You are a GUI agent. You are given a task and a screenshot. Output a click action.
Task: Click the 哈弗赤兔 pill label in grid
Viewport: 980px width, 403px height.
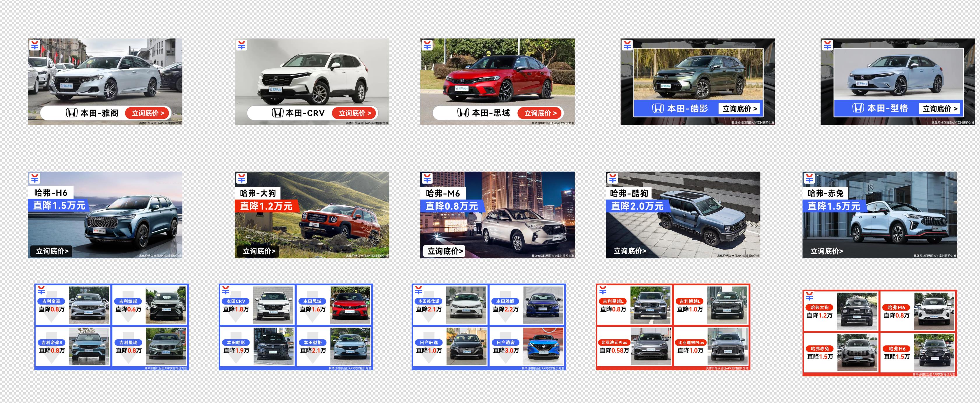click(819, 349)
